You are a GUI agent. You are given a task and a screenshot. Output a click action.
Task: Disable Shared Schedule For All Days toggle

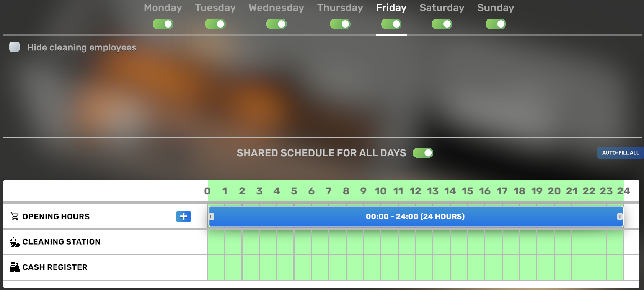pyautogui.click(x=423, y=153)
